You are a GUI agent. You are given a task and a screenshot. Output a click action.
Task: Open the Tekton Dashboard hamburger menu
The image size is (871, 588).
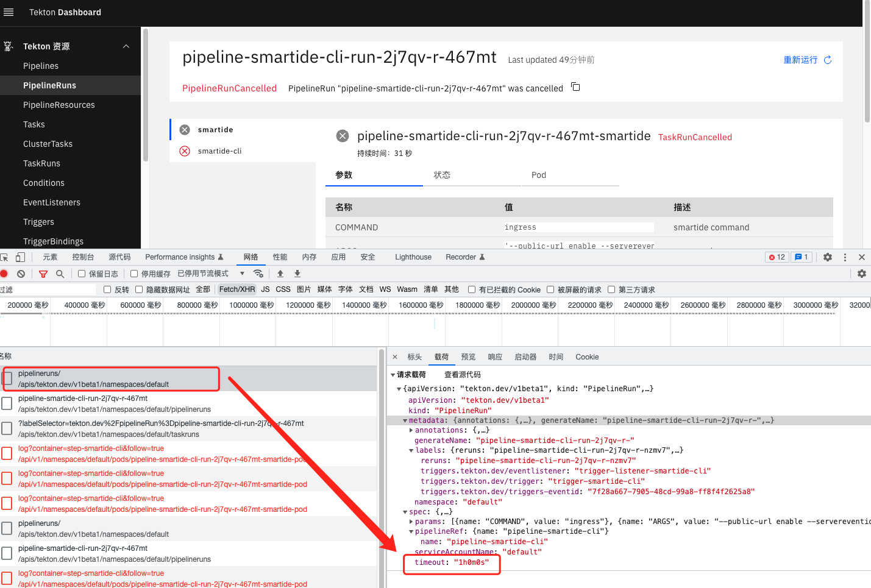coord(9,12)
